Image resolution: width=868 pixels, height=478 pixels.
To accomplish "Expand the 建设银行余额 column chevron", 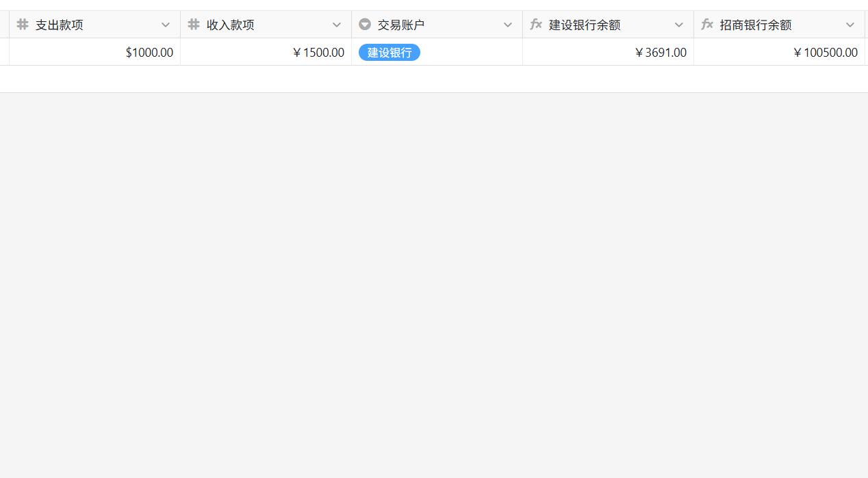I will pos(679,25).
